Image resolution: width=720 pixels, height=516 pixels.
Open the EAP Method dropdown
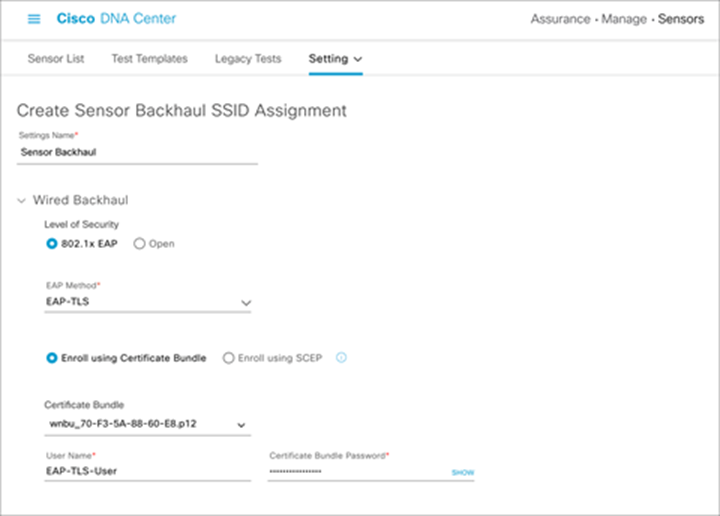[x=148, y=302]
